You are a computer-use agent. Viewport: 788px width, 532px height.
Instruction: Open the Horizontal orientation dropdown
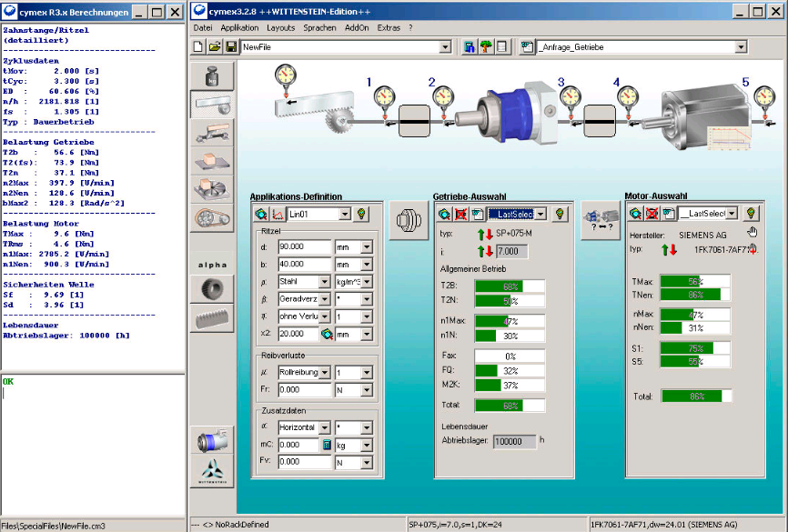click(x=325, y=427)
